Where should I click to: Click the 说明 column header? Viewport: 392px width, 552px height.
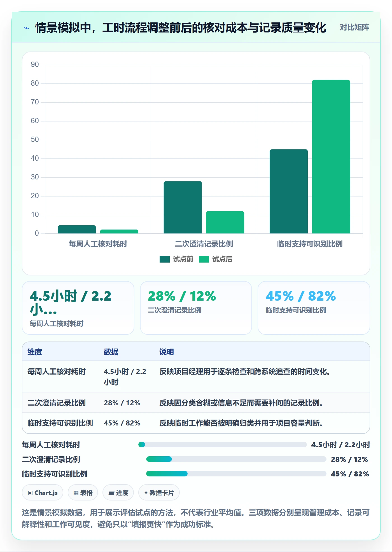click(167, 352)
